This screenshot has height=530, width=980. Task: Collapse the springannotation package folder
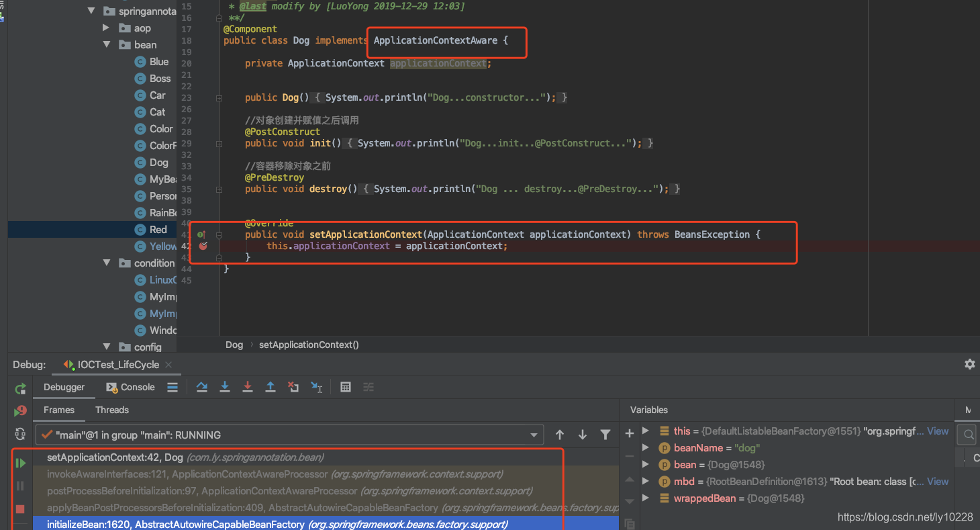pyautogui.click(x=91, y=11)
